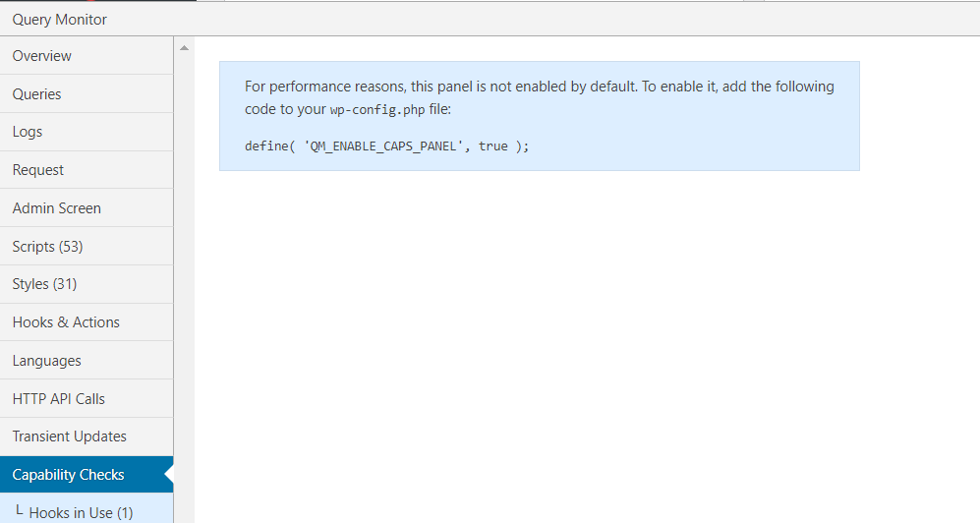Show the Styles (31) panel
The image size is (980, 523).
click(x=86, y=284)
